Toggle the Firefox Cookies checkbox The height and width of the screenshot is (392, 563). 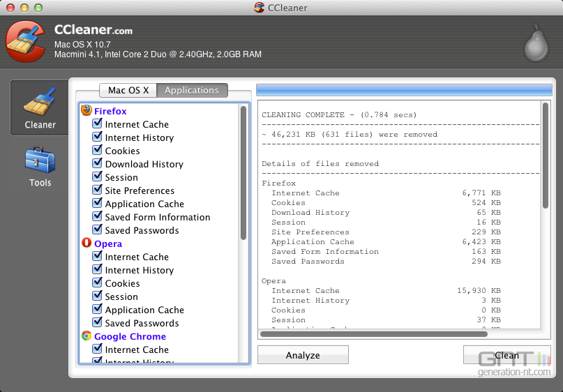click(97, 150)
